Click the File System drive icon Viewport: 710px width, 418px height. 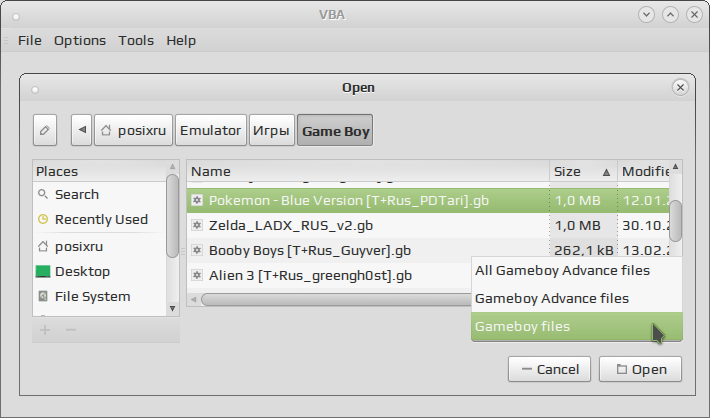click(43, 296)
